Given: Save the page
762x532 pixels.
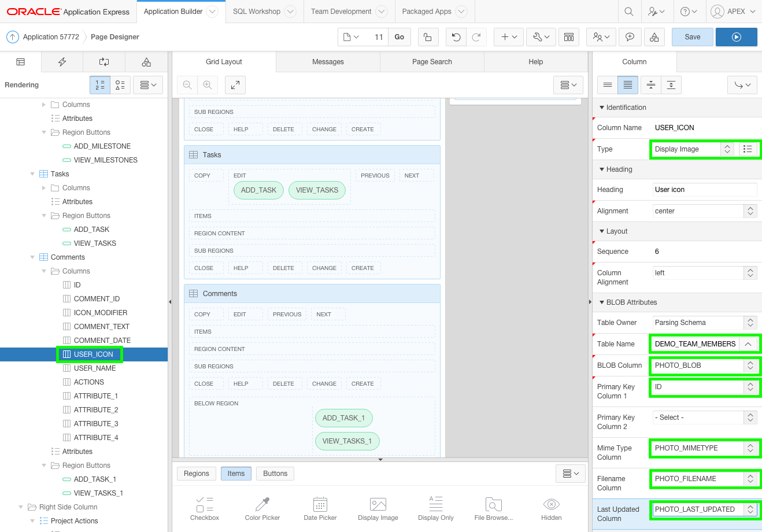Looking at the screenshot, I should [693, 37].
